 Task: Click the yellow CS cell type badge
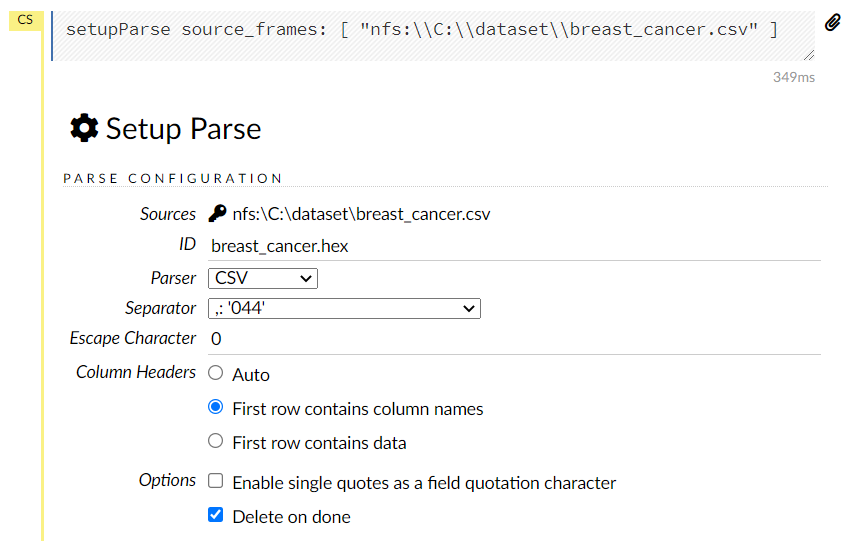(25, 20)
